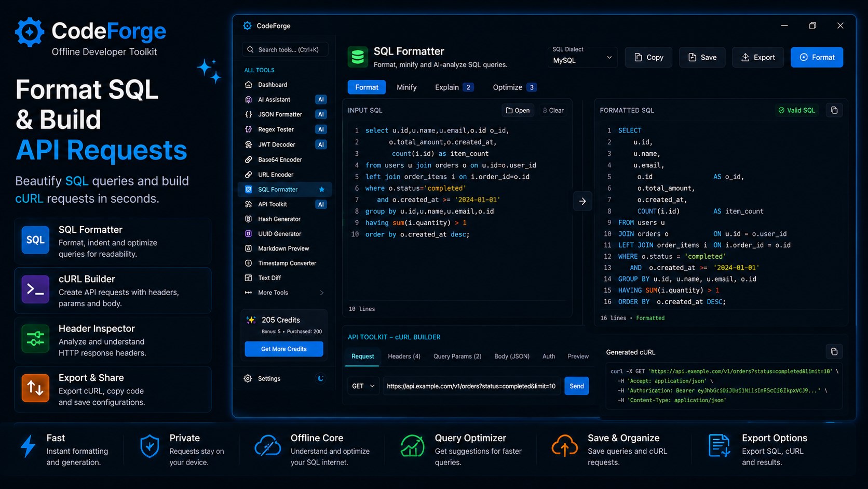
Task: Copy formatted SQL using panel copy icon
Action: [x=834, y=110]
